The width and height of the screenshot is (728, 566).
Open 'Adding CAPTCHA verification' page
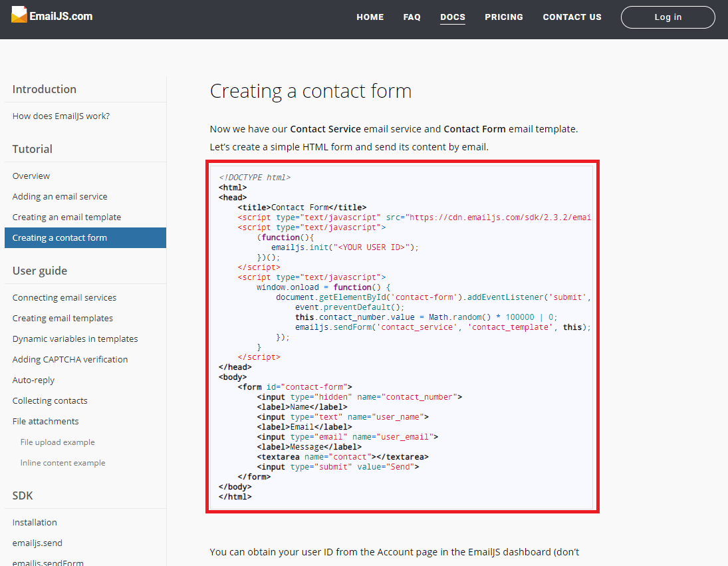(70, 359)
